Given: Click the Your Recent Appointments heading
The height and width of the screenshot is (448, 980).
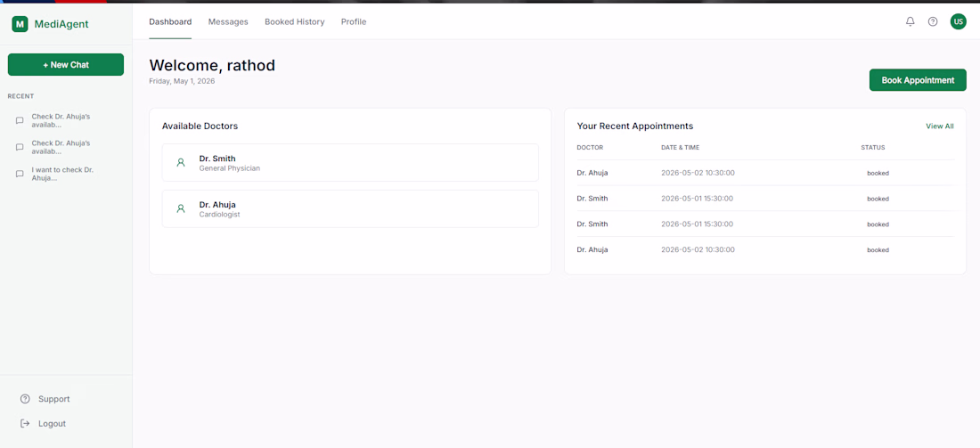Looking at the screenshot, I should click(x=635, y=126).
